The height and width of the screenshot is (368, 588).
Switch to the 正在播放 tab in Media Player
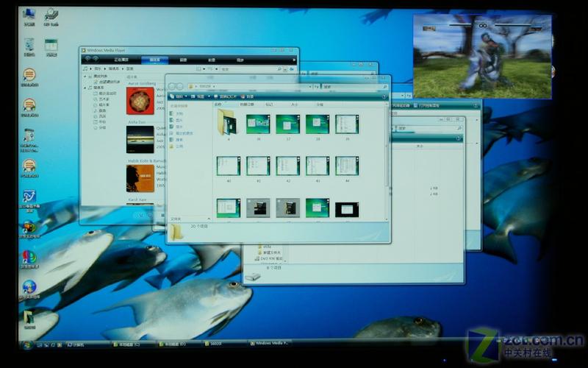(121, 60)
